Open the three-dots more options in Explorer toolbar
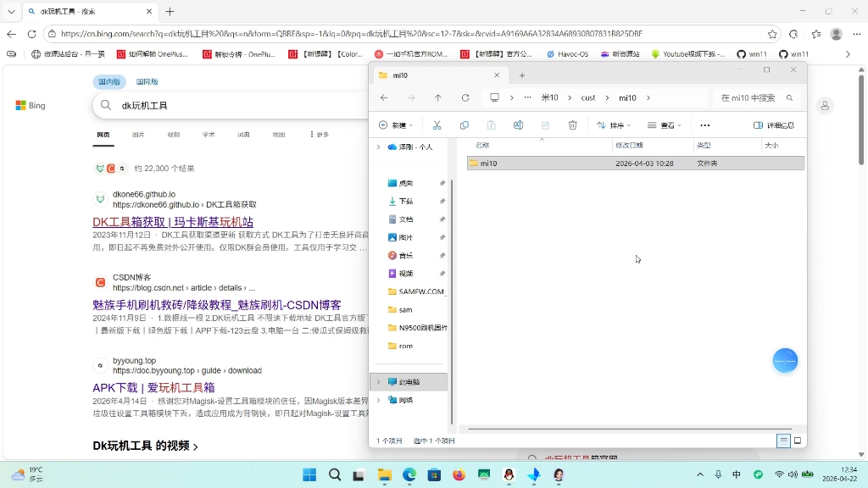This screenshot has height=488, width=868. coord(704,125)
